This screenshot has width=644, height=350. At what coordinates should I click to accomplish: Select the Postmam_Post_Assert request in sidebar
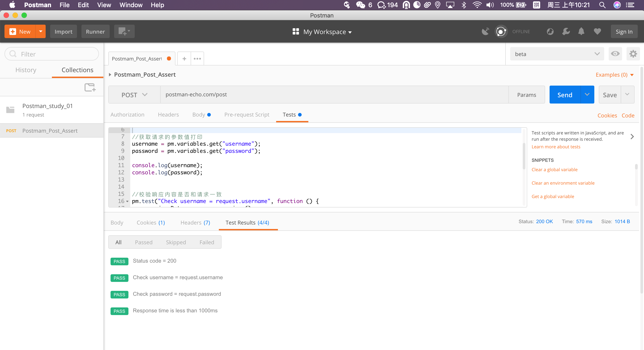coord(51,131)
